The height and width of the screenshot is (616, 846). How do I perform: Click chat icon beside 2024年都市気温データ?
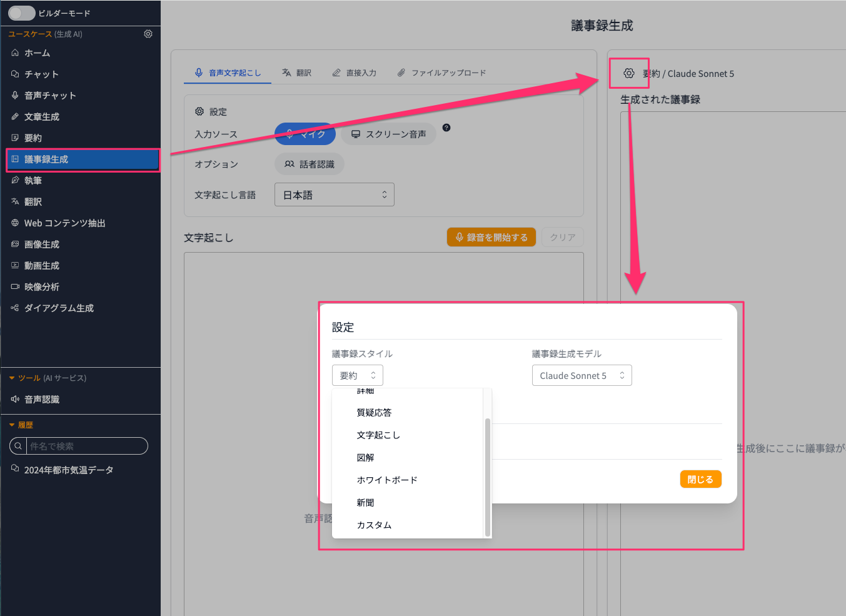click(x=15, y=468)
